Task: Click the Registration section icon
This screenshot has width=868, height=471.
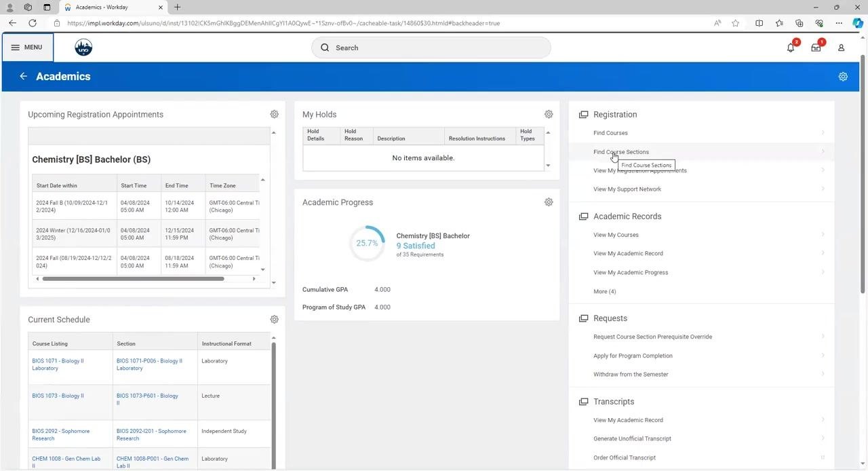Action: tap(583, 115)
